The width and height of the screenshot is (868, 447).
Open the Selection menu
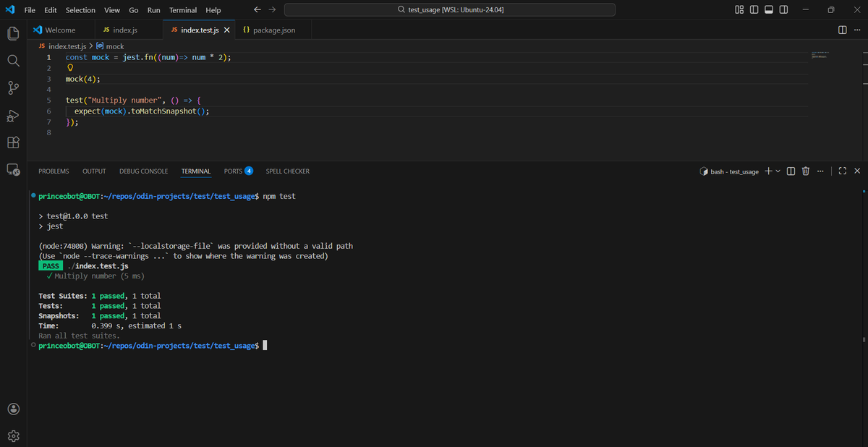click(x=80, y=10)
